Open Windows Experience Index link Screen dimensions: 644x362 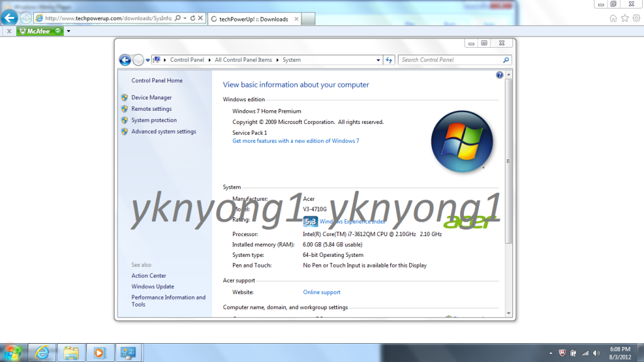(x=353, y=222)
